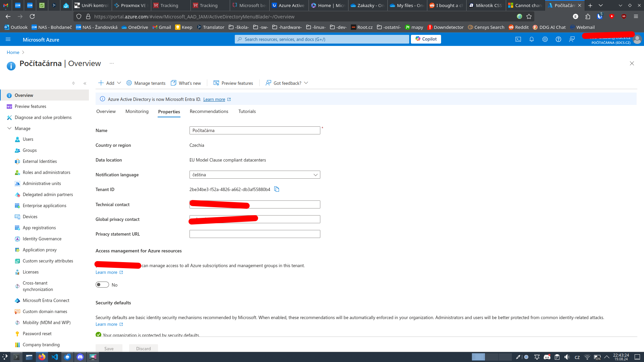Screen dimensions: 644x362
Task: Open What's new
Action: 186,83
